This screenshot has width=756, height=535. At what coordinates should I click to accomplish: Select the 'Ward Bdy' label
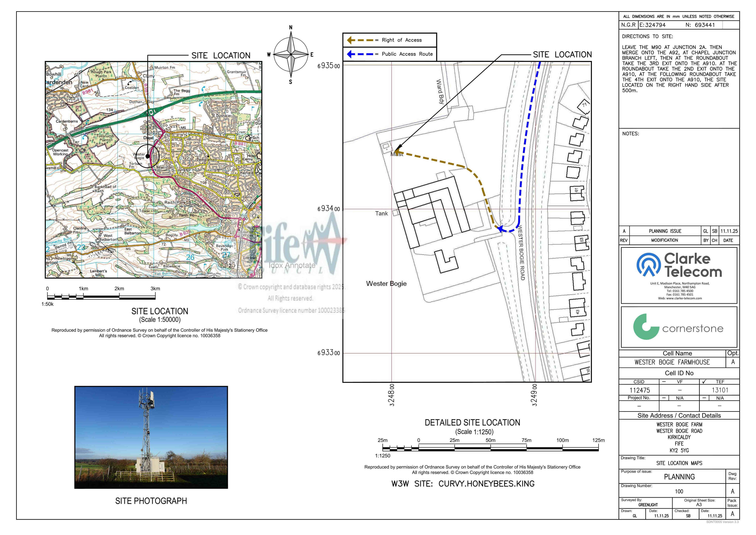click(x=440, y=91)
